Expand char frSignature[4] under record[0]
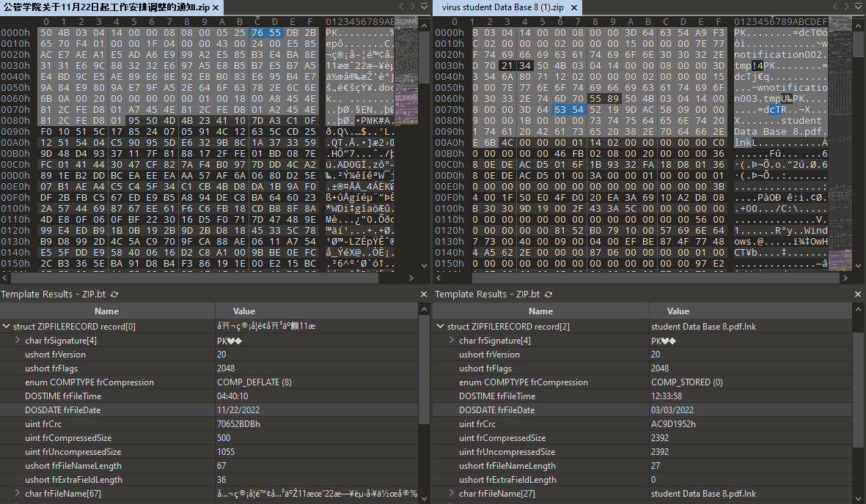This screenshot has height=504, width=866. click(x=18, y=341)
